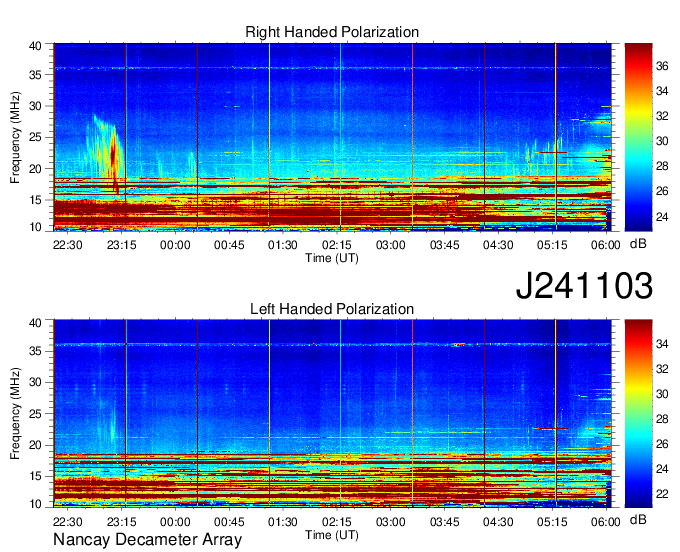
Task: Click the "00:00" tick under Left Handed plot
Action: coord(175,522)
